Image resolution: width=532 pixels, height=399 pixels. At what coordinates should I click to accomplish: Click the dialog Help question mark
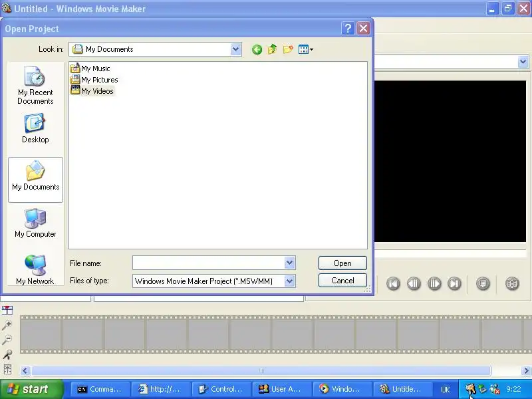tap(348, 29)
